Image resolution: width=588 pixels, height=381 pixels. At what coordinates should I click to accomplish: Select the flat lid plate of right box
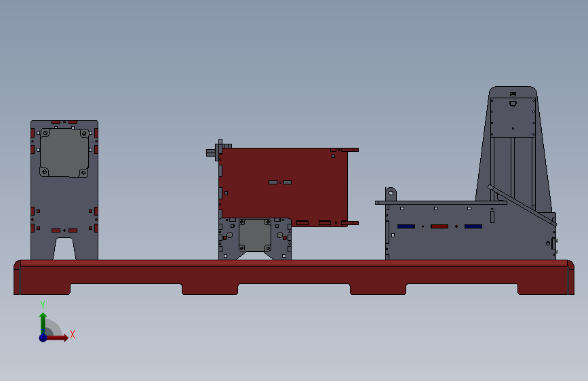coord(441,203)
